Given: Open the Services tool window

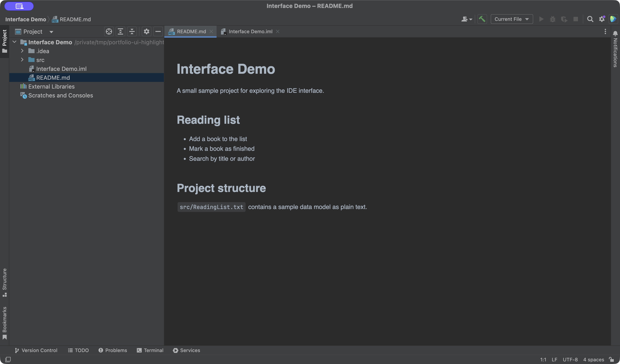Looking at the screenshot, I should (186, 350).
